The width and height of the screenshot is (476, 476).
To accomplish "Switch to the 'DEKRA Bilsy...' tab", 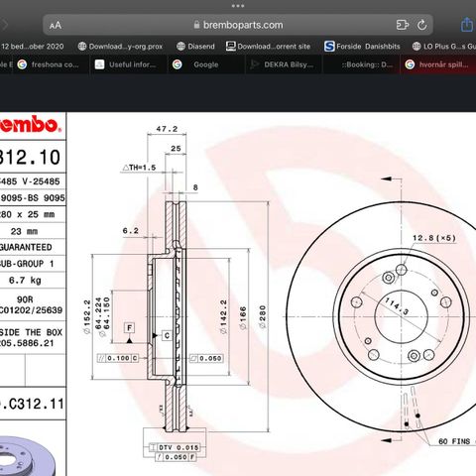I will 284,64.
